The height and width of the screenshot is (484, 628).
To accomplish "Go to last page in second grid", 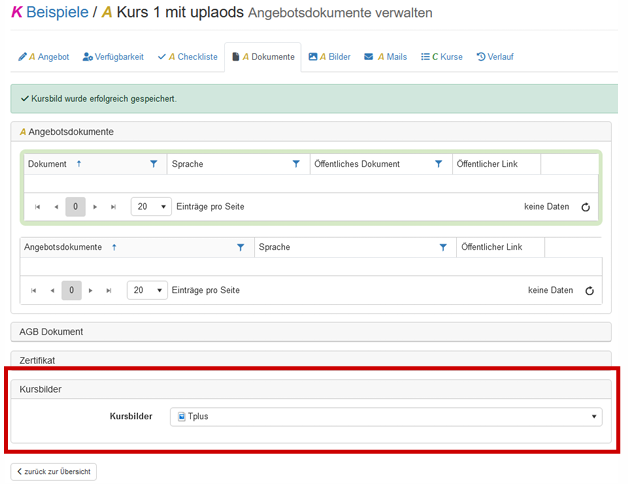I will click(109, 291).
